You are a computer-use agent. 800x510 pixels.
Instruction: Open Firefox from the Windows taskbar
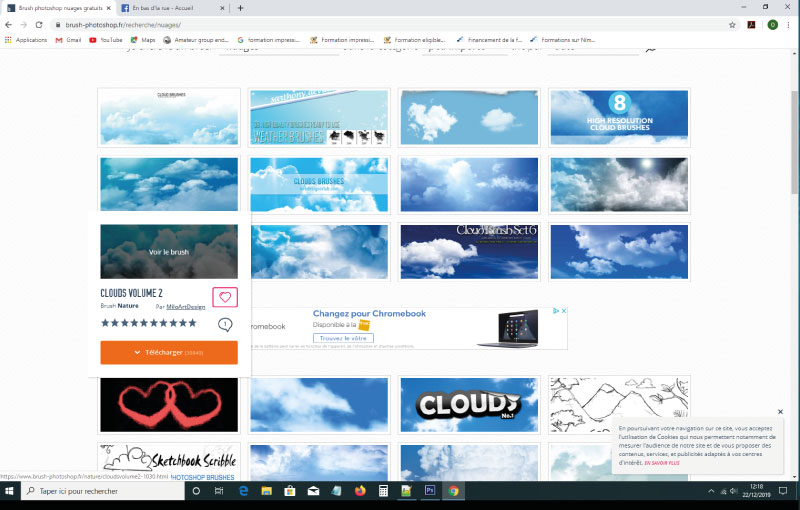[x=360, y=491]
